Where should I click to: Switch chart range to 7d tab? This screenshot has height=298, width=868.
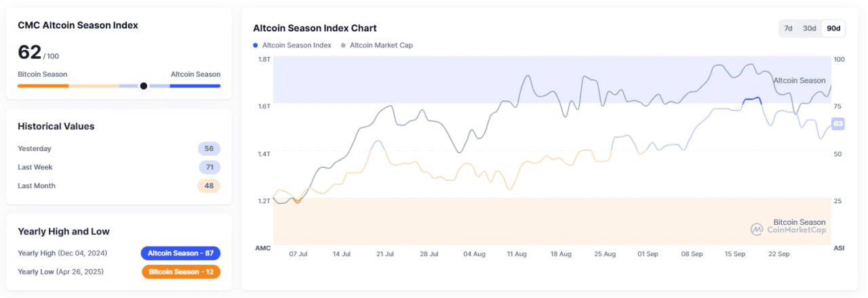(x=788, y=28)
